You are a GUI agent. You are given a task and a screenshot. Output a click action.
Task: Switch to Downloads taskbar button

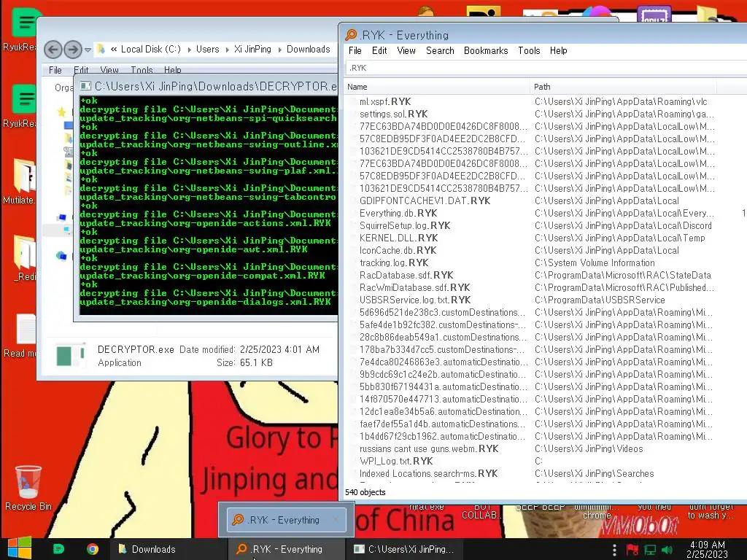169,549
